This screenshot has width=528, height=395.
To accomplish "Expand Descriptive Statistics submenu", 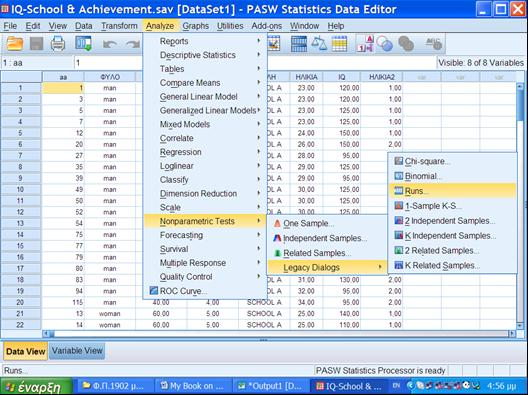I will click(x=205, y=55).
